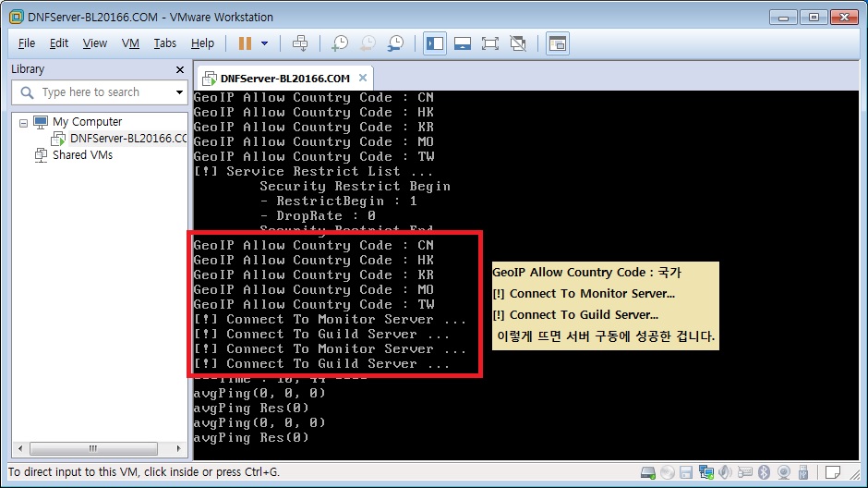Open the VM menu
The width and height of the screenshot is (868, 488).
(130, 43)
